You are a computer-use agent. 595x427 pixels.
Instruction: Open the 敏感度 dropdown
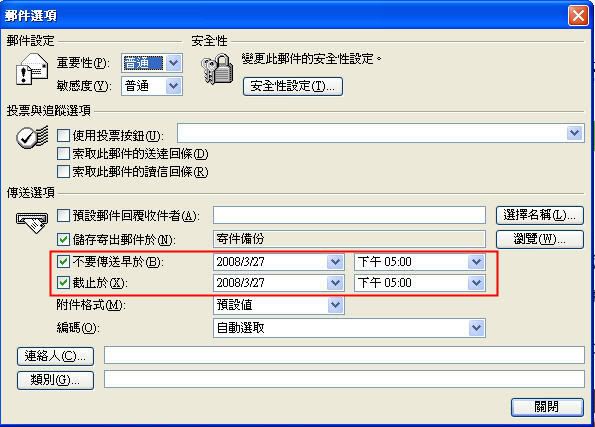[173, 86]
